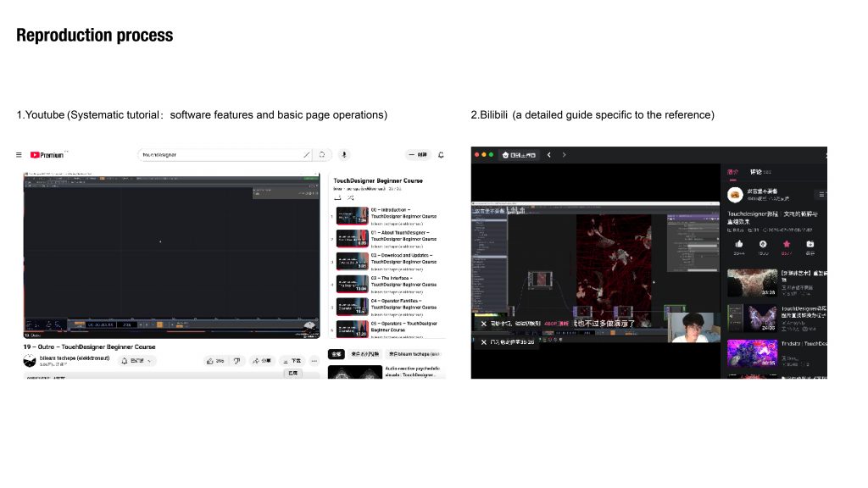
Task: Click the YouTube Create button
Action: (418, 155)
